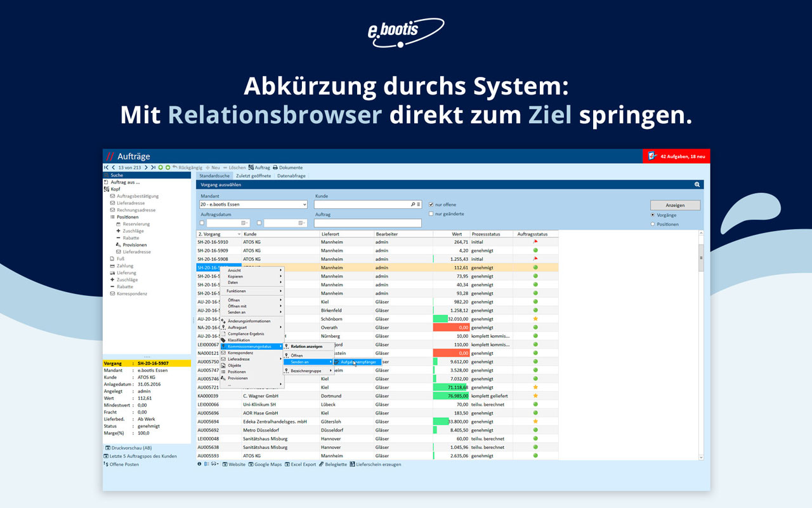Viewport: 812px width, 508px height.
Task: Expand the Bezeichnergruppe submenu
Action: [308, 370]
